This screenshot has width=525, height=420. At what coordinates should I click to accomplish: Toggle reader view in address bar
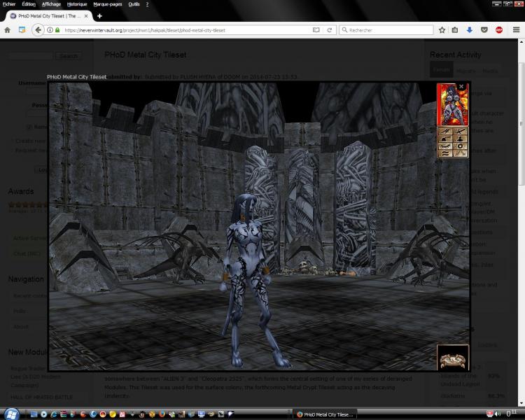[x=316, y=30]
